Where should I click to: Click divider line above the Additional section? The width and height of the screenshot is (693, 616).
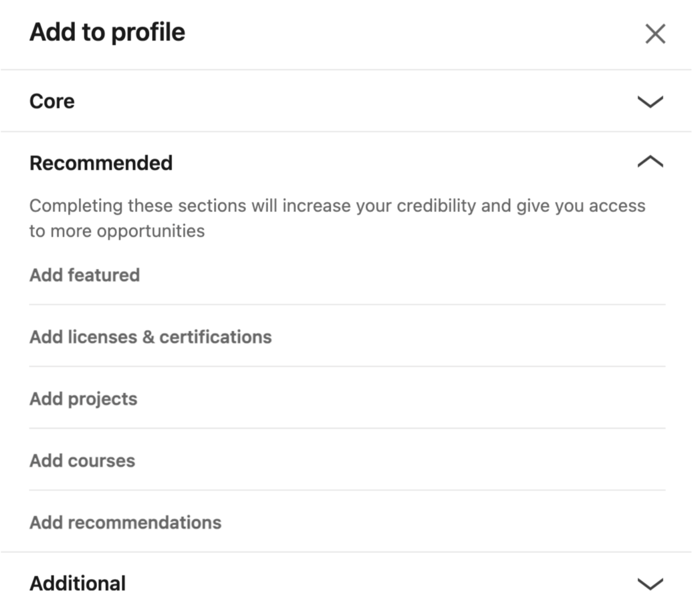coord(346,552)
